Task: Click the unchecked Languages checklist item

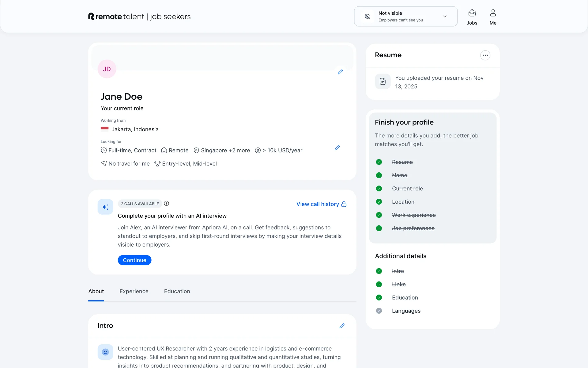Action: [x=406, y=311]
